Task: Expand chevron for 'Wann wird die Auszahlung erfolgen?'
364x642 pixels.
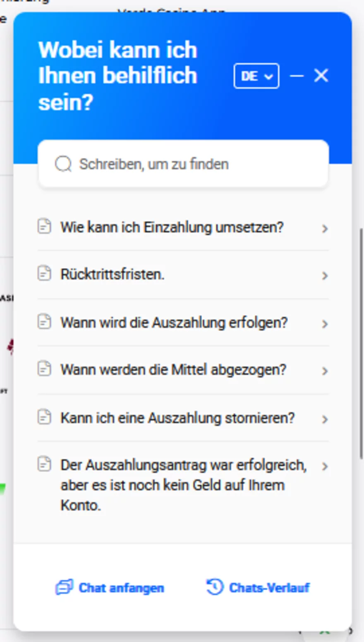Action: [325, 323]
